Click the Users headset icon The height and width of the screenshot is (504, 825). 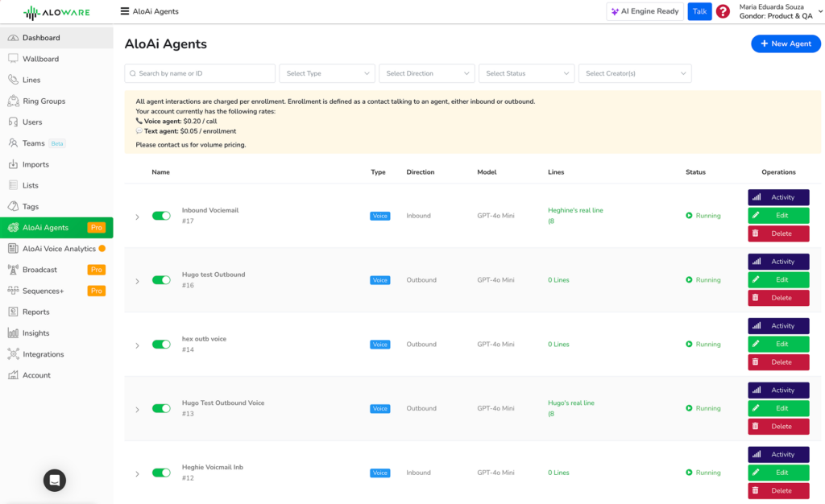point(13,122)
